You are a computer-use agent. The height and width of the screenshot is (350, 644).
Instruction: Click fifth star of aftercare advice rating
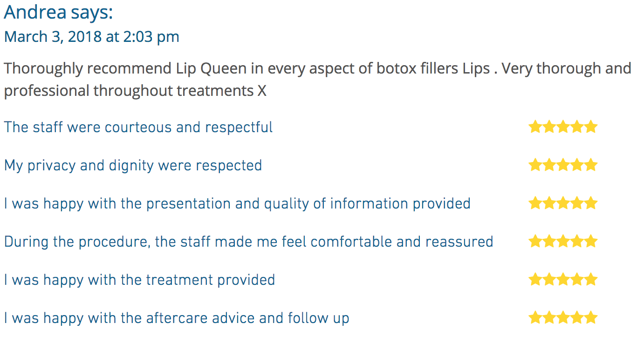[x=591, y=317]
